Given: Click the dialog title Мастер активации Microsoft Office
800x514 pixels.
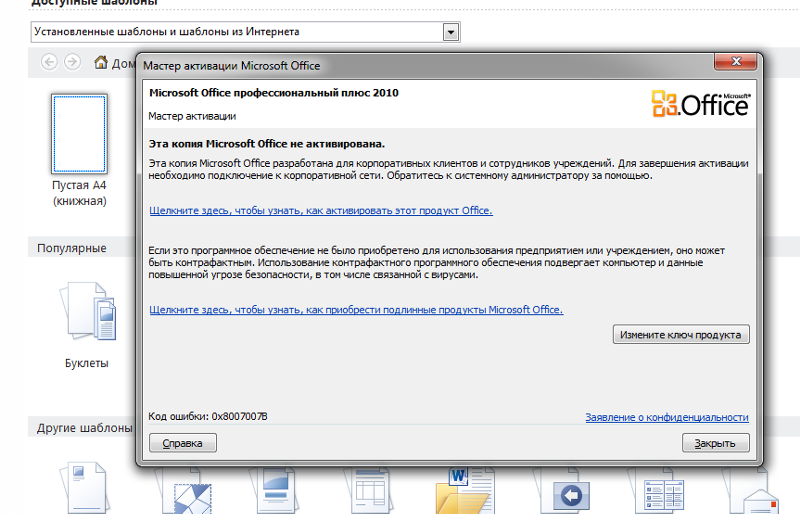Looking at the screenshot, I should click(232, 66).
